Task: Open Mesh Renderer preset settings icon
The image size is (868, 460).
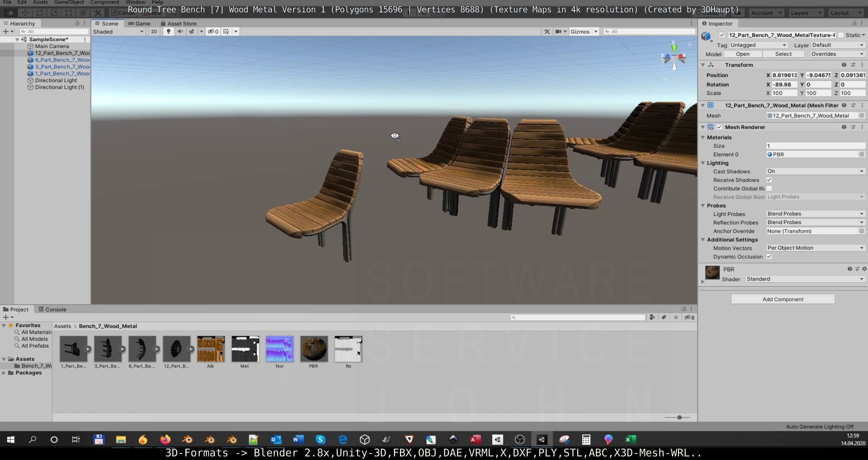Action: pos(853,127)
